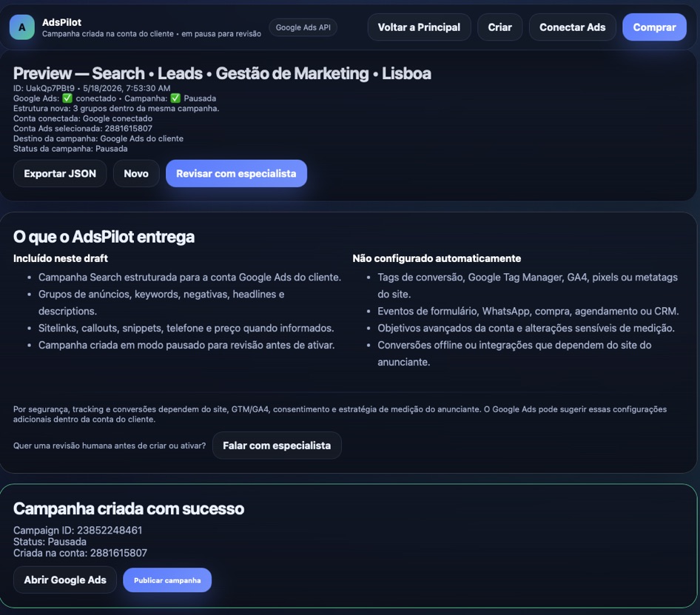Click the AdsPilot brand name

point(61,22)
